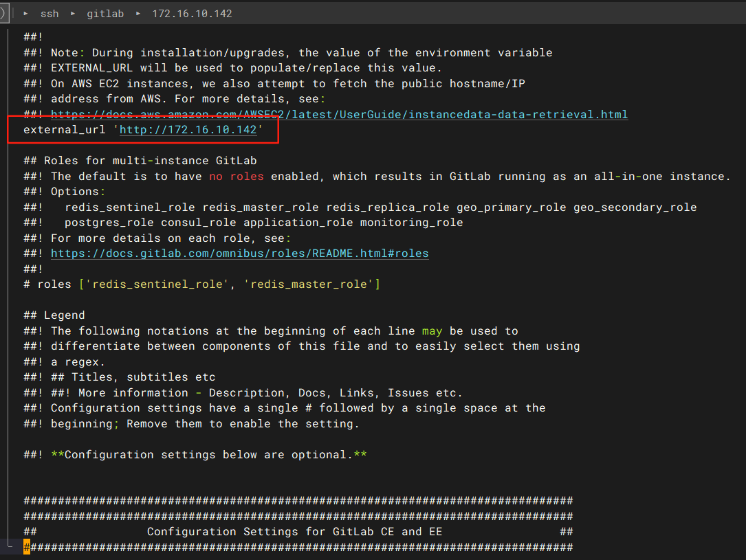Click the "EXTERNAL_URL will be used to populate/replace" line
The image size is (746, 560).
coord(232,68)
